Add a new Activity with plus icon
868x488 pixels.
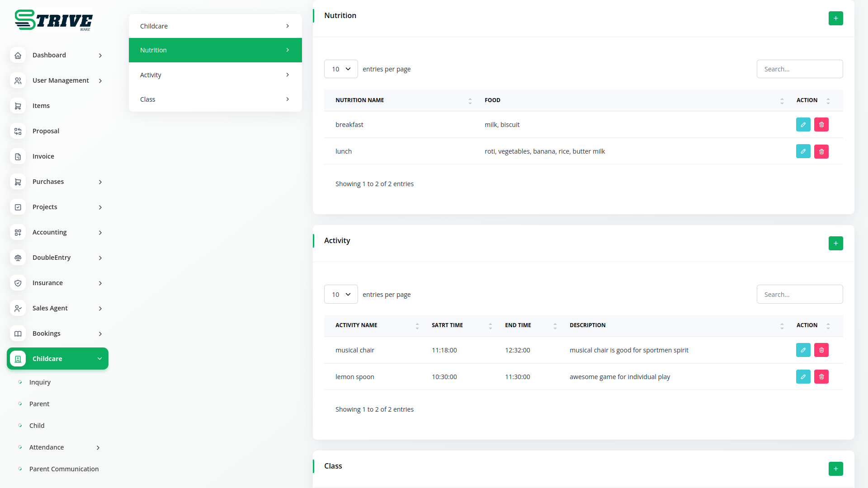pos(835,244)
